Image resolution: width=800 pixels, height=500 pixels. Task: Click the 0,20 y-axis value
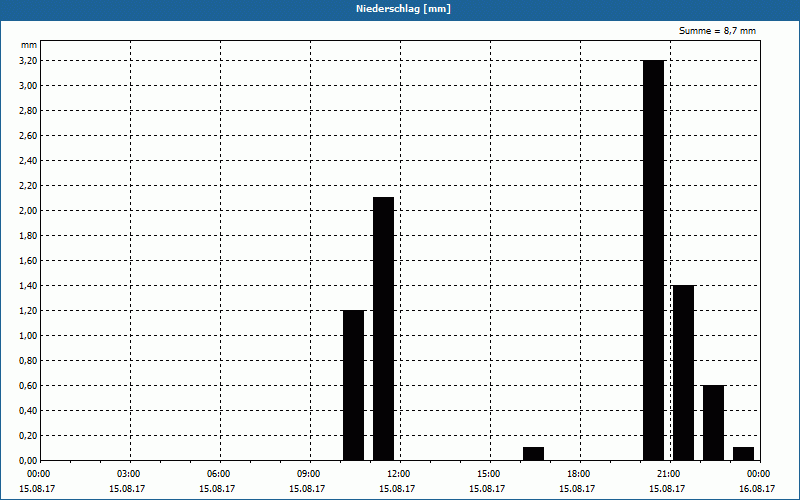click(28, 436)
